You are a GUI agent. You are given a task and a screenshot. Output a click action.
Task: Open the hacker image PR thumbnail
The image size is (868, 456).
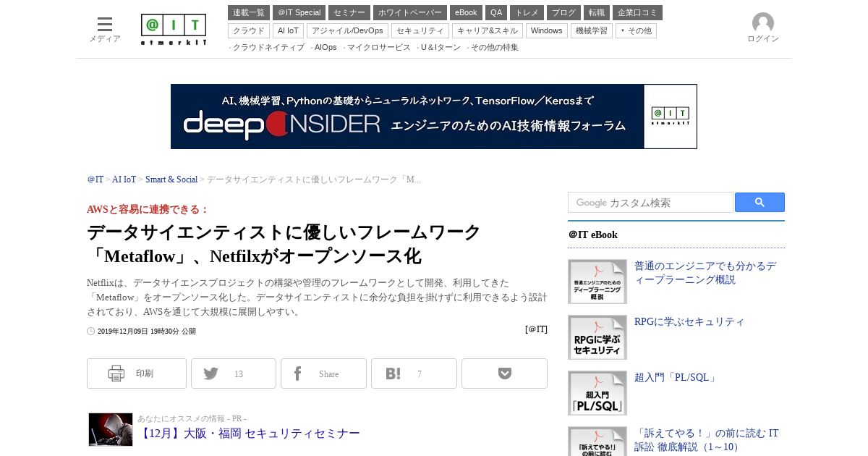[111, 429]
